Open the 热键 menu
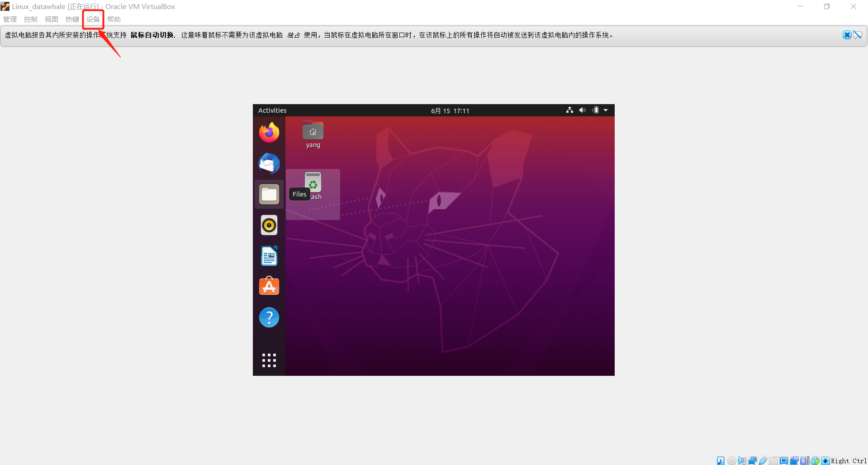868x465 pixels. (x=72, y=19)
